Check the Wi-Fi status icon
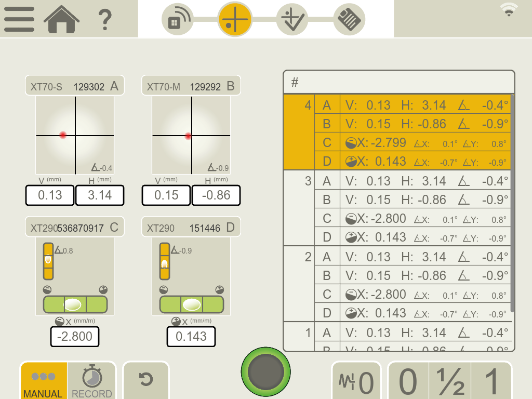Image resolution: width=532 pixels, height=399 pixels. 509,10
